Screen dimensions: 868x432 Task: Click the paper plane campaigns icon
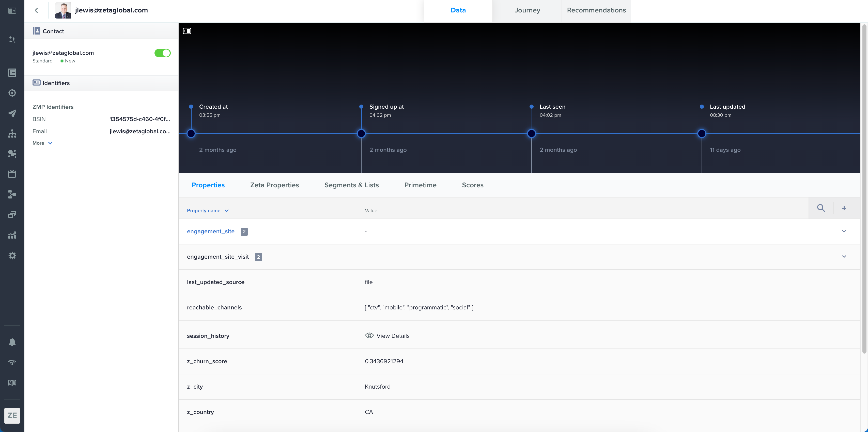tap(12, 113)
